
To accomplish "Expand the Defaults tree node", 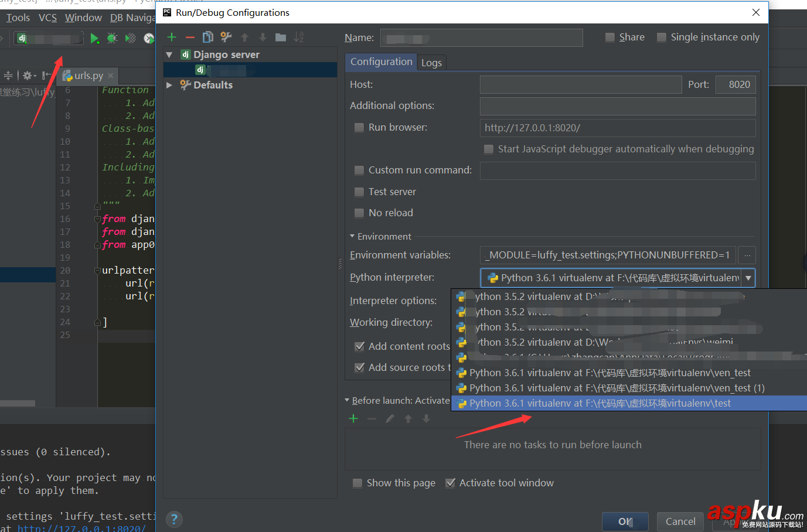I will pos(169,85).
